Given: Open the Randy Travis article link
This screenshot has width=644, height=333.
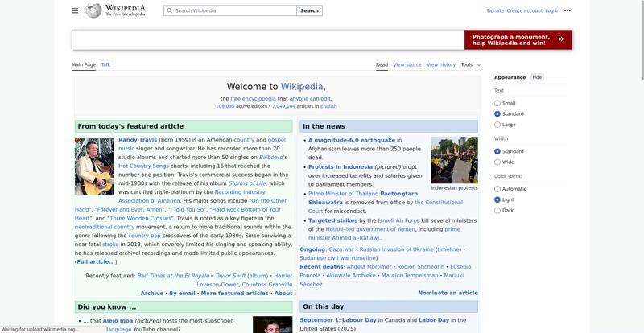Looking at the screenshot, I should point(138,140).
